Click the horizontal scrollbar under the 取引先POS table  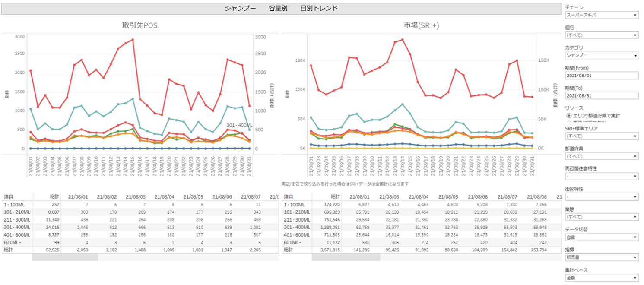(65, 257)
